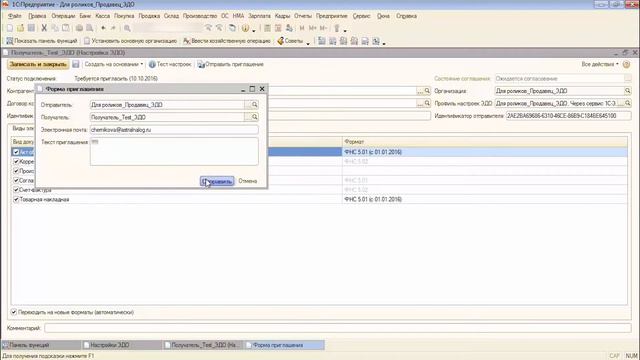Click the Print preview icon

89,28
